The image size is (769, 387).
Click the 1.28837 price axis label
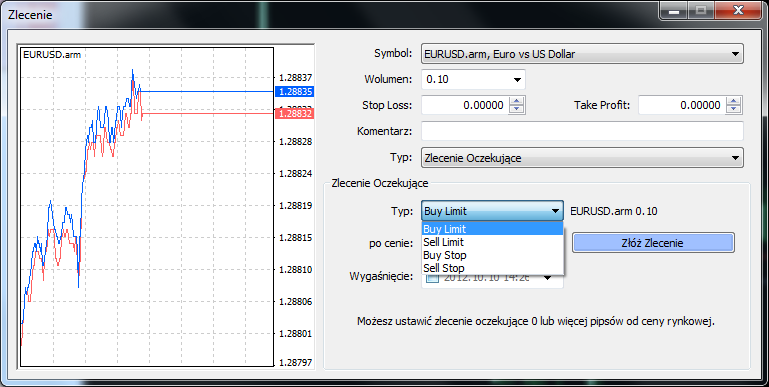tap(295, 77)
